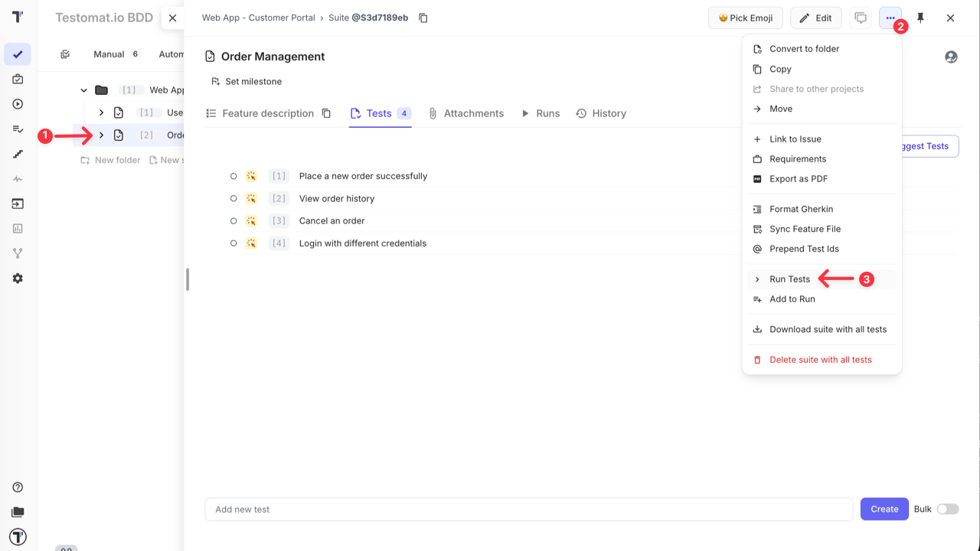
Task: Open the Runs play icon in sidebar
Action: (18, 104)
